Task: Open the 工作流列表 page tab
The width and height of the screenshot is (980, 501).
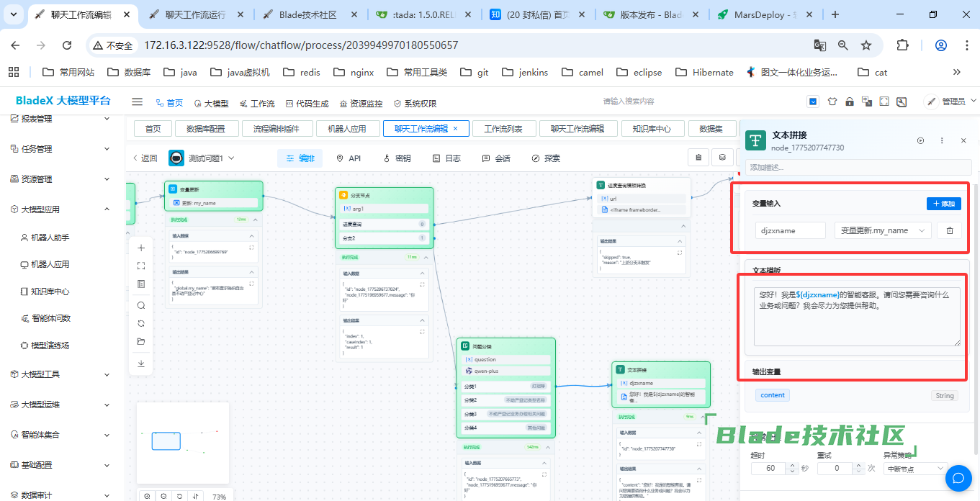Action: [508, 129]
